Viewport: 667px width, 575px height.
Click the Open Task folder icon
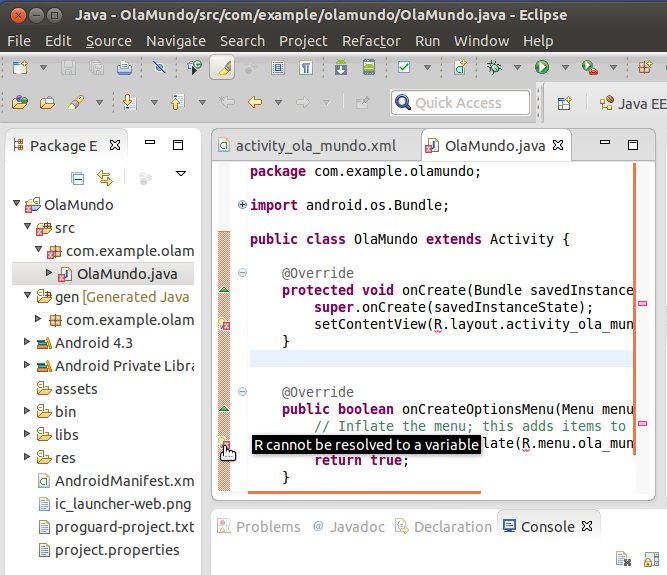[x=47, y=102]
